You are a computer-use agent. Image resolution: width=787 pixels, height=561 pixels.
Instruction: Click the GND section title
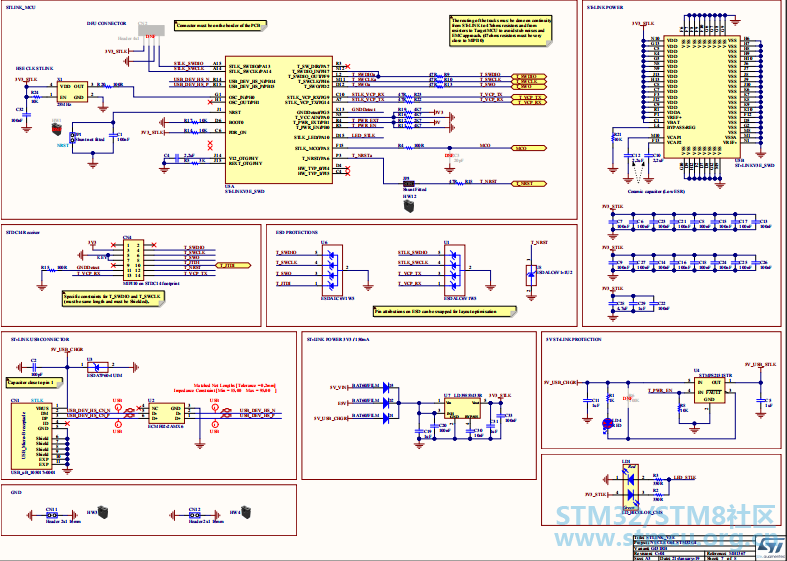click(16, 493)
